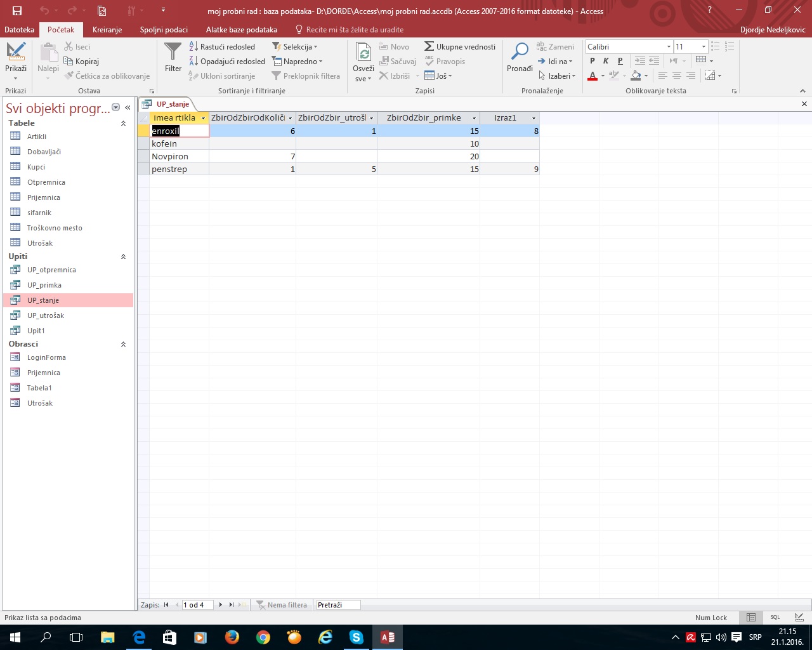Click the save icon in title bar
The image size is (812, 650).
pyautogui.click(x=17, y=10)
